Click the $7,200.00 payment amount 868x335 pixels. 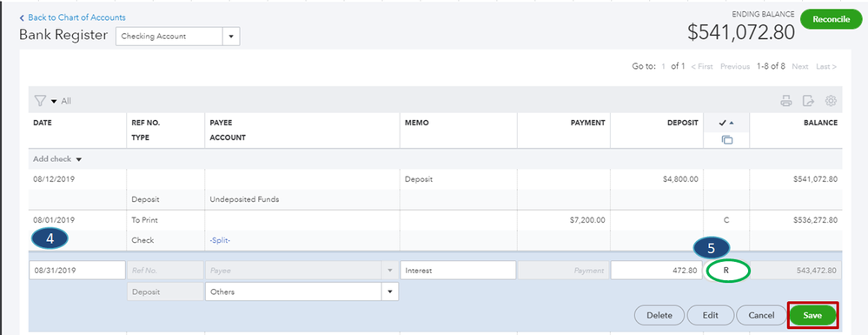(x=586, y=220)
